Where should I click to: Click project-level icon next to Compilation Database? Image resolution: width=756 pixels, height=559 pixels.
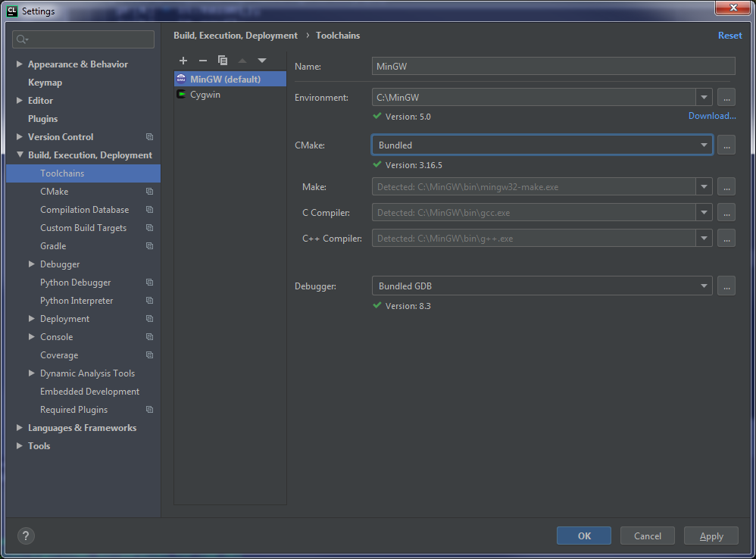coord(149,210)
